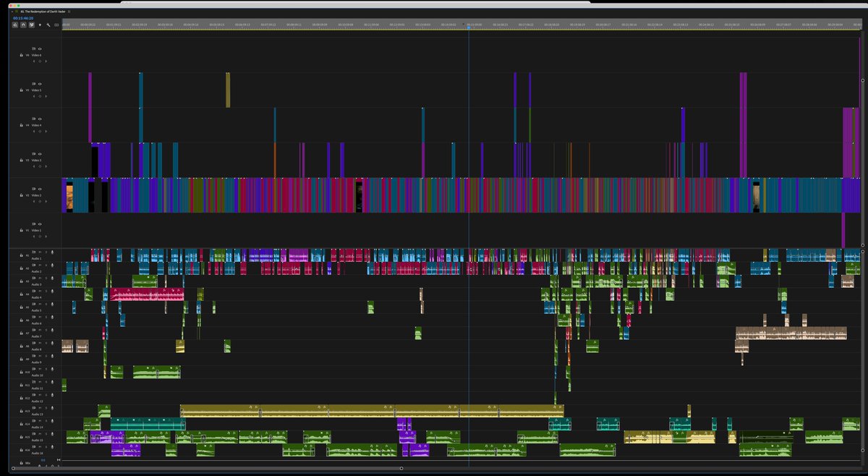Mute Audio 2 track
Viewport: 868px width, 476px height.
(40, 265)
